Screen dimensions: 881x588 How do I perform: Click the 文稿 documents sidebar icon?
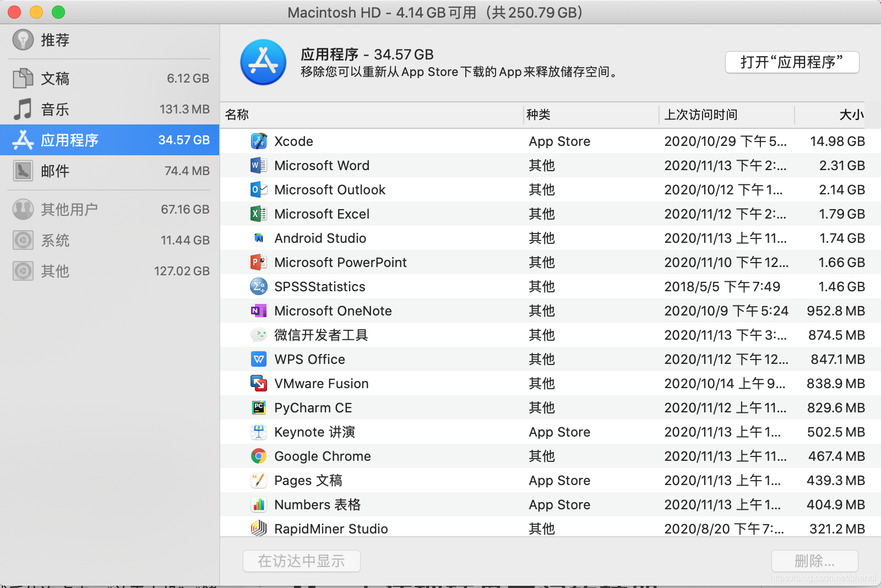pyautogui.click(x=23, y=78)
